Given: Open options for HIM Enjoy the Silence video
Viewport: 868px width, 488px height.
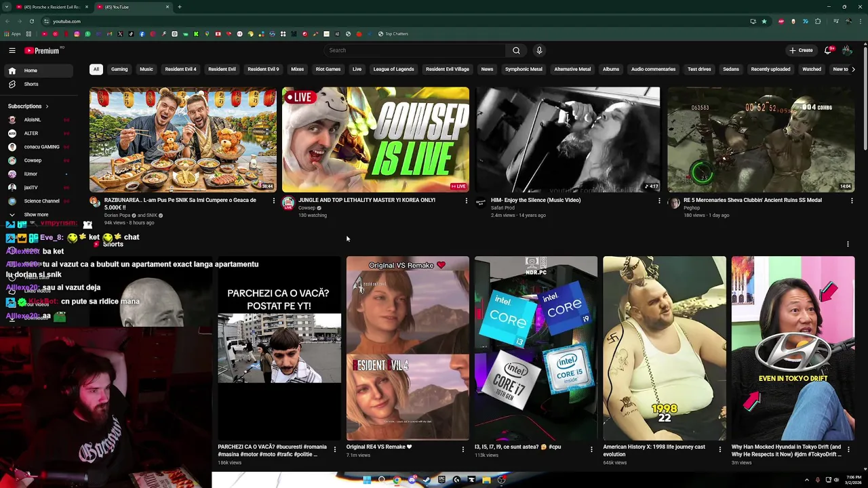Looking at the screenshot, I should coord(659,201).
